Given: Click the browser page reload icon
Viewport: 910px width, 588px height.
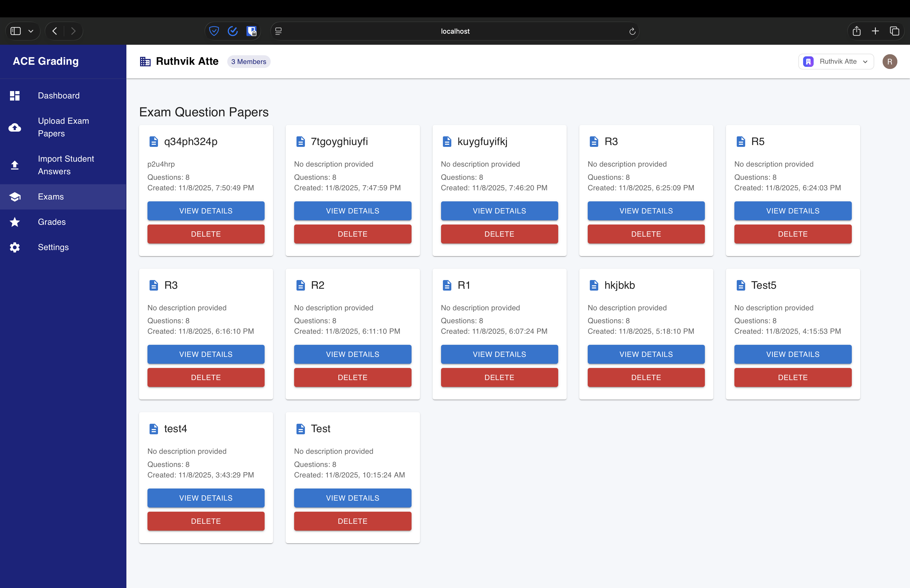Looking at the screenshot, I should [632, 31].
